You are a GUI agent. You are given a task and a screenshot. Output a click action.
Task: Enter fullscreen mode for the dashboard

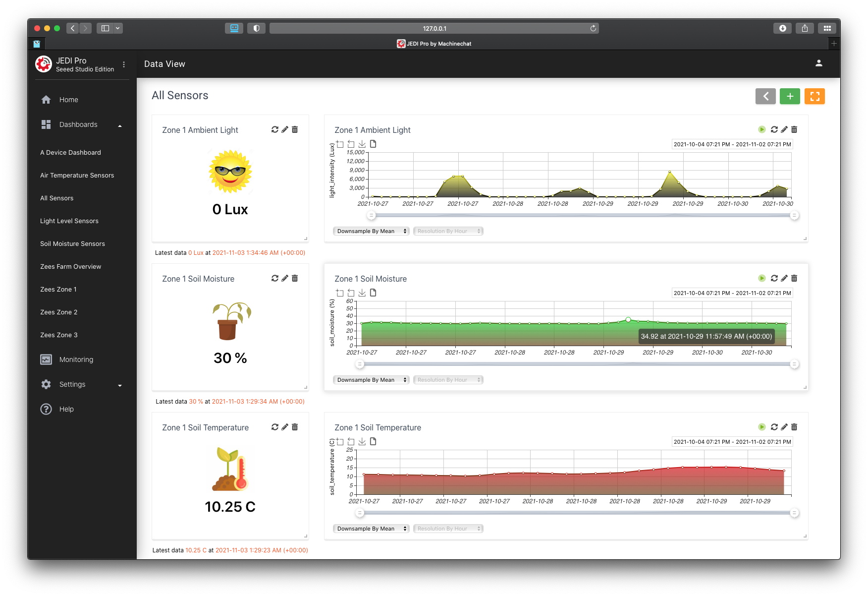pos(814,96)
